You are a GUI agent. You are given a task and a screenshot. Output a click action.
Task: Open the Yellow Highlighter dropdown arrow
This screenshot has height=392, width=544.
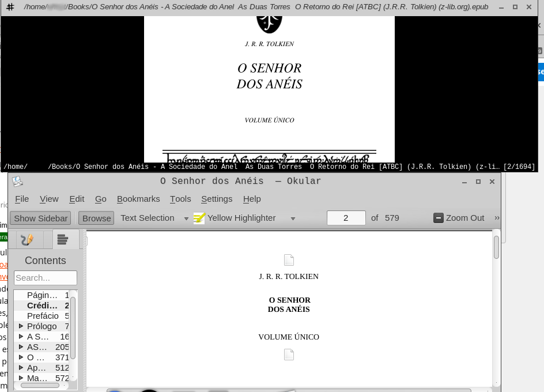pyautogui.click(x=293, y=218)
